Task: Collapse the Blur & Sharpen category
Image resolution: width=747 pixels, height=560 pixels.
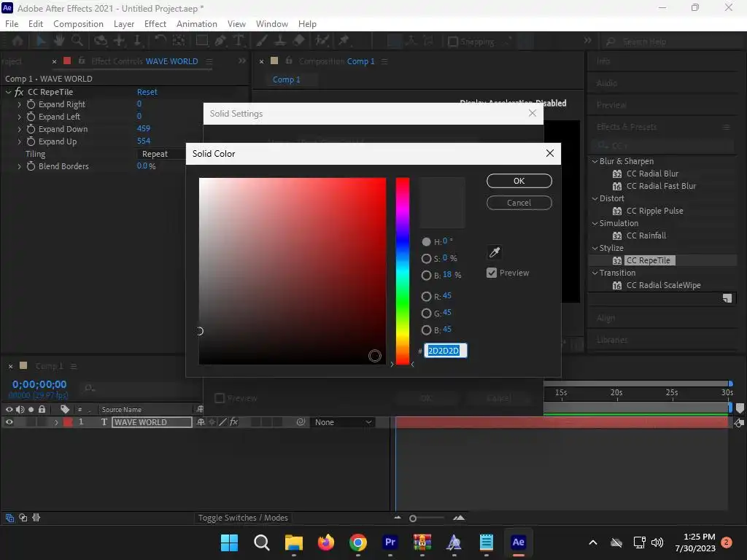Action: pyautogui.click(x=595, y=161)
